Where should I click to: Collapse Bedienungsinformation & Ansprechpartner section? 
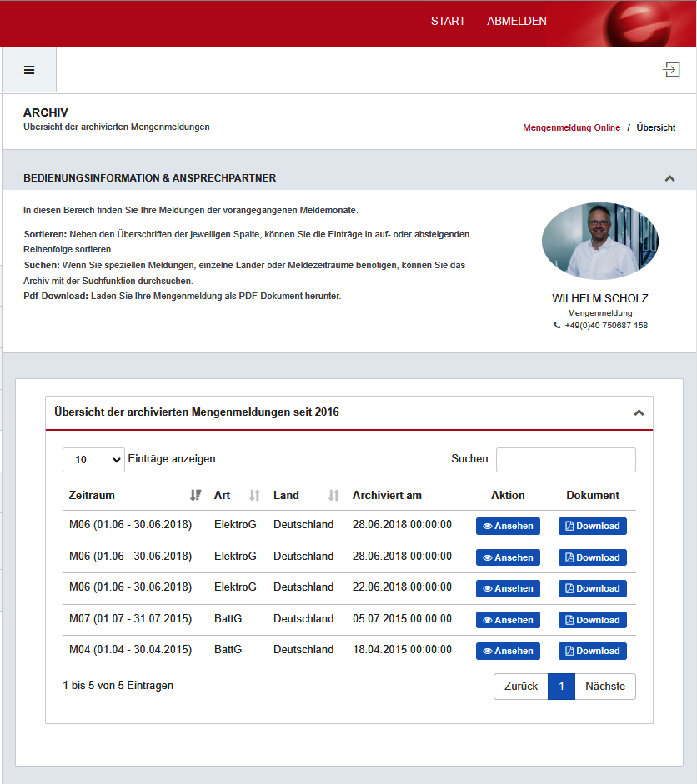point(669,178)
